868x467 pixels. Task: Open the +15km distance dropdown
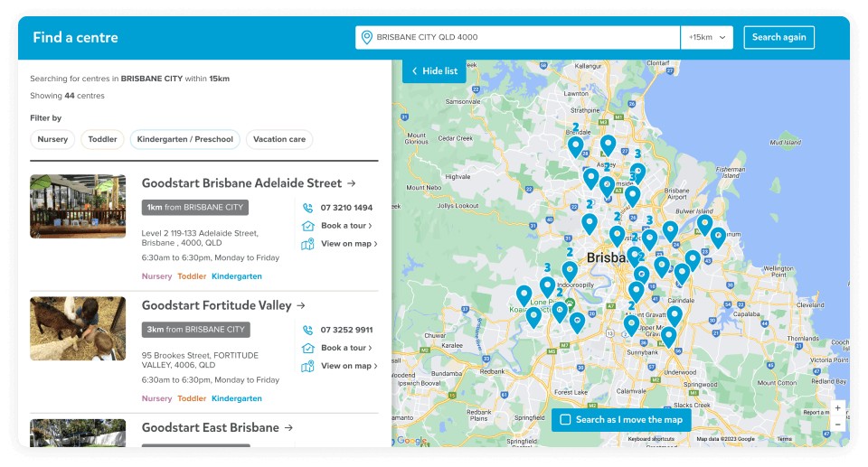pyautogui.click(x=706, y=38)
